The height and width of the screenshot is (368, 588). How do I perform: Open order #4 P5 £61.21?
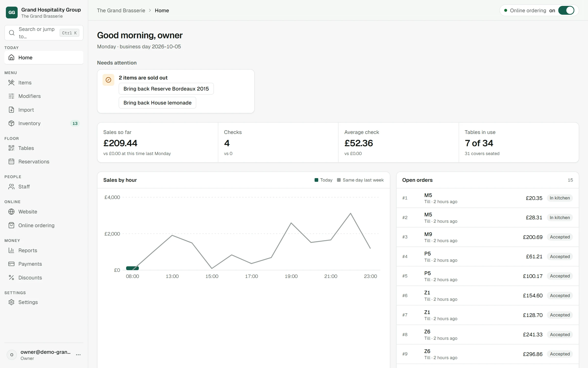488,256
